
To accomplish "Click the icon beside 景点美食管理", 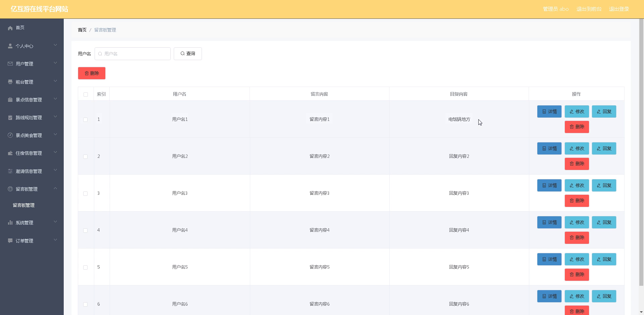I will tap(10, 135).
